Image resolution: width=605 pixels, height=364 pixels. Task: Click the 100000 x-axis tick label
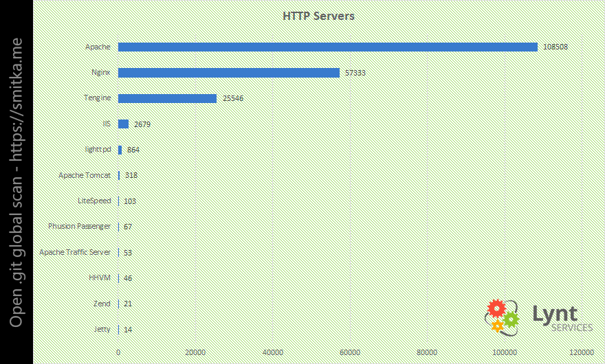point(505,352)
